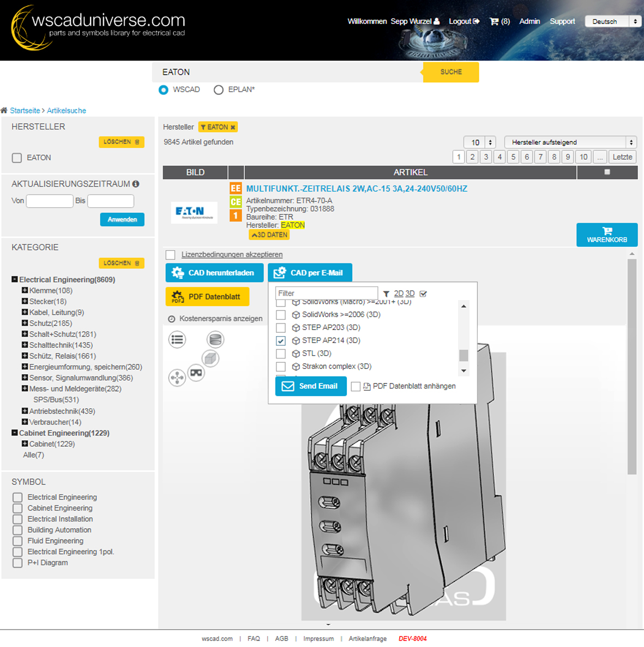Viewport: 644px width, 647px height.
Task: Open the Admin menu item
Action: (529, 21)
